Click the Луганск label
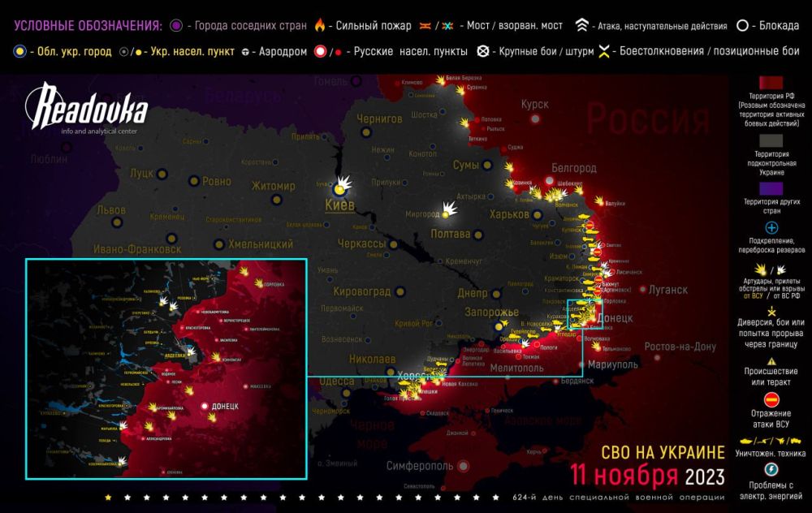The height and width of the screenshot is (513, 812). [x=668, y=290]
